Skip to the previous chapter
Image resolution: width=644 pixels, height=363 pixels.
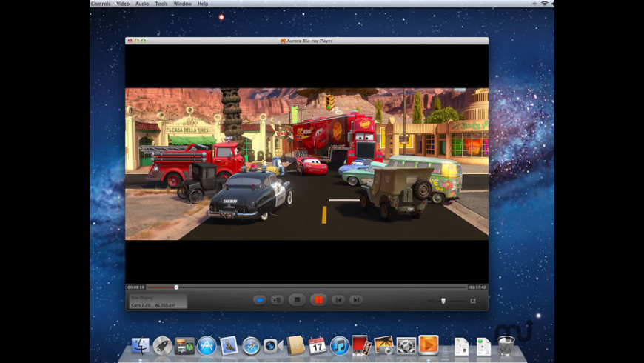coord(338,300)
